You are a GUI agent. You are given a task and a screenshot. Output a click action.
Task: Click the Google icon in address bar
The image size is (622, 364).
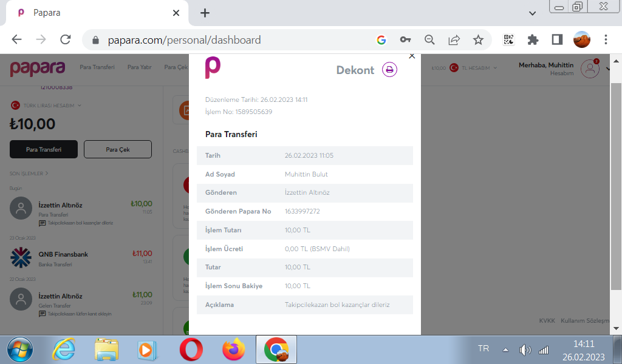click(381, 39)
